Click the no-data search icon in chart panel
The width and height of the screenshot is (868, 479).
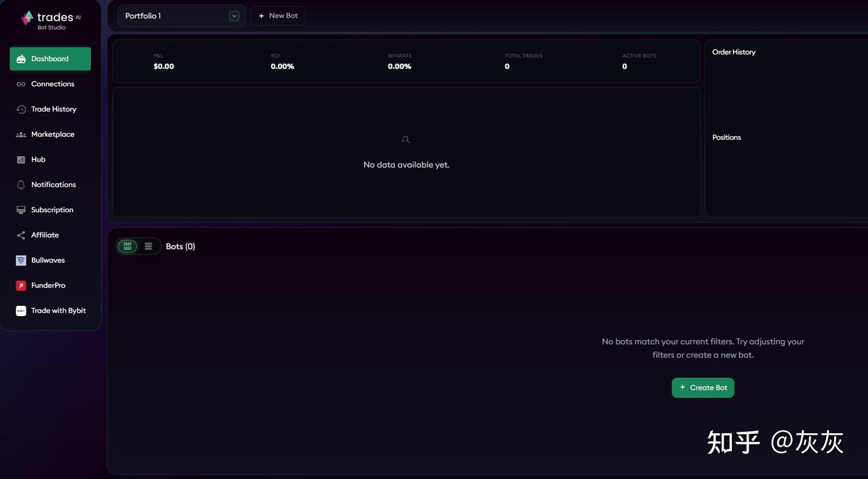pos(406,139)
